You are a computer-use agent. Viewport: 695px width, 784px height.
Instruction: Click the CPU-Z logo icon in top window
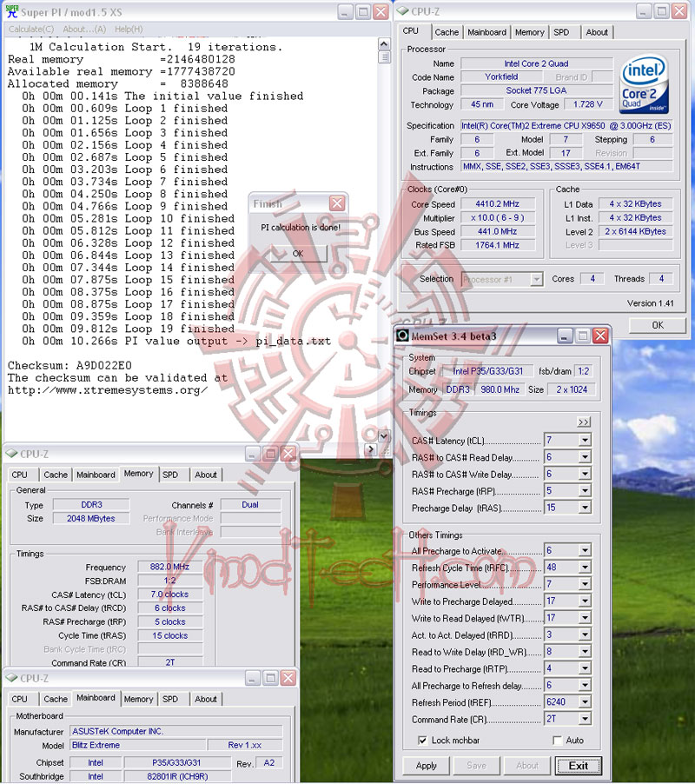pos(403,11)
